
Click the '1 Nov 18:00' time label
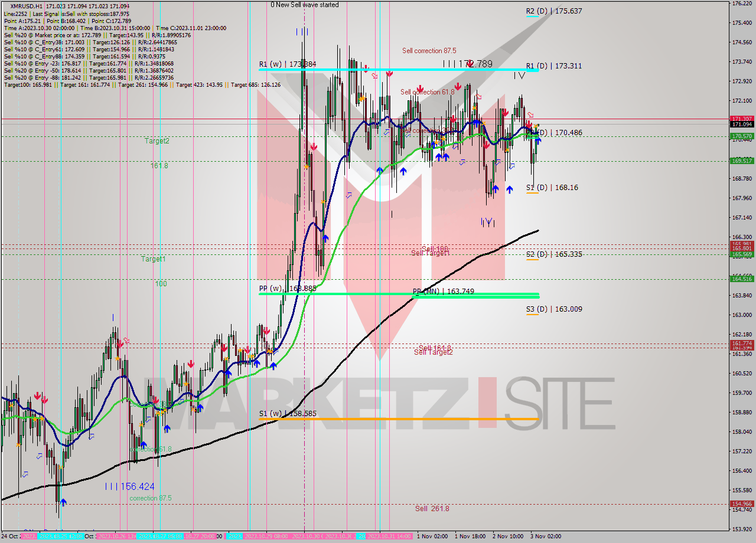(471, 537)
